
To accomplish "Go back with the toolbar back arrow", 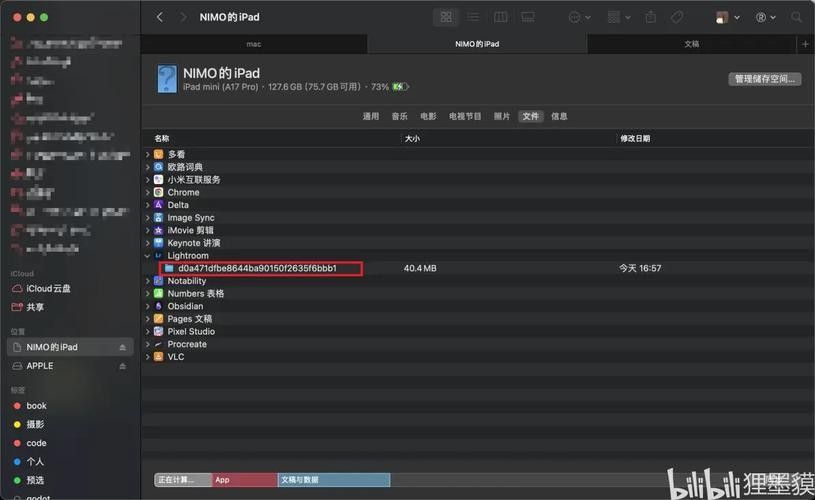I will coord(160,17).
